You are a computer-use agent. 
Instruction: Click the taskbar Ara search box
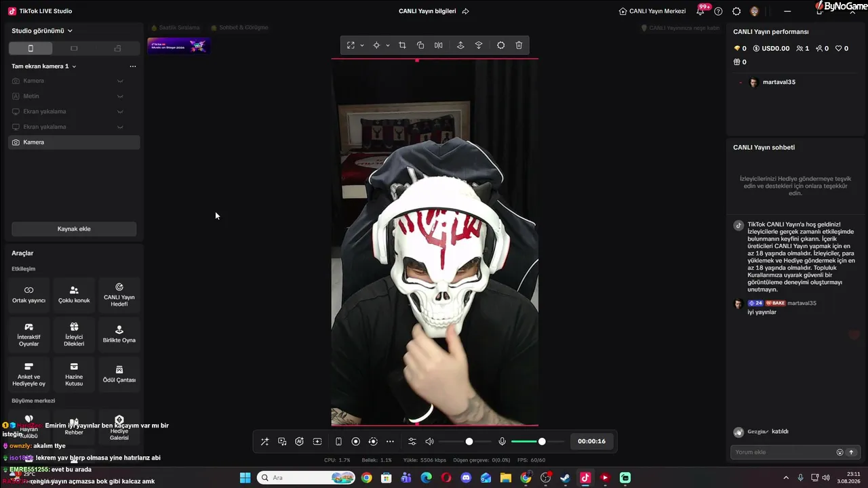click(x=305, y=478)
